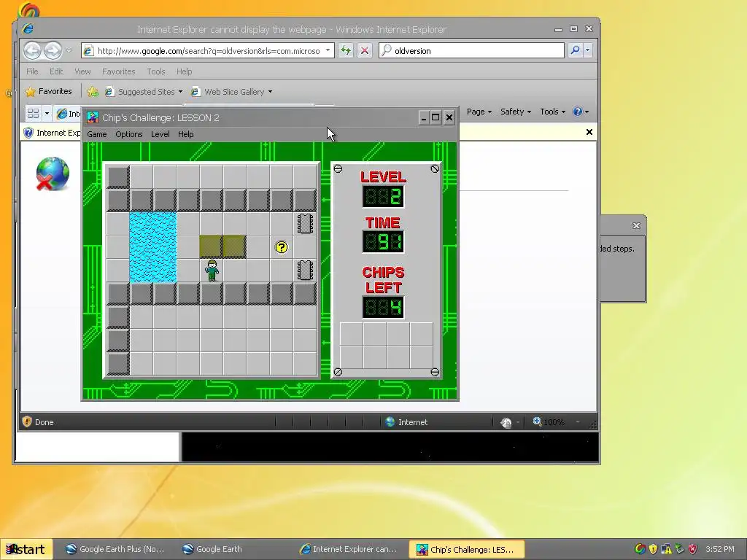Viewport: 747px width, 560px height.
Task: Click the globe with red X error icon
Action: (x=53, y=174)
